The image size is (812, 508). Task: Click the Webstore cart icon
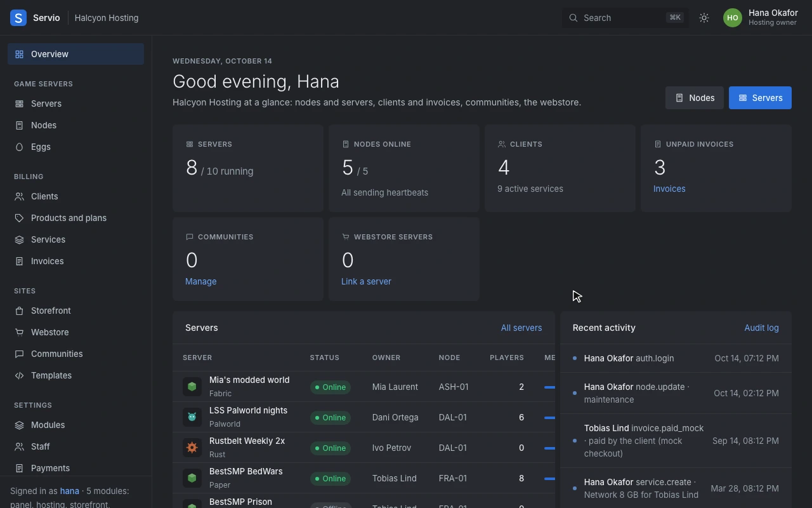[x=20, y=332]
